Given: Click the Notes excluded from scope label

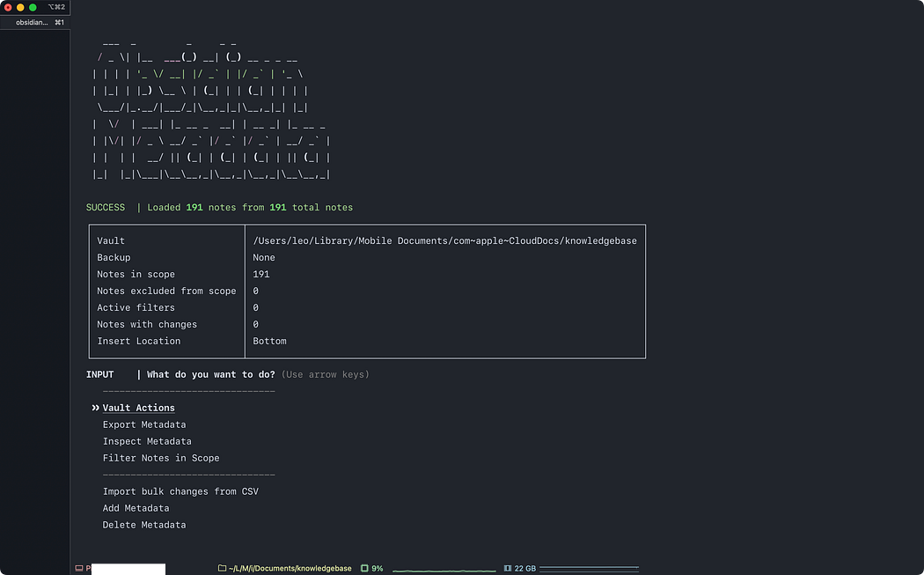Looking at the screenshot, I should point(167,291).
